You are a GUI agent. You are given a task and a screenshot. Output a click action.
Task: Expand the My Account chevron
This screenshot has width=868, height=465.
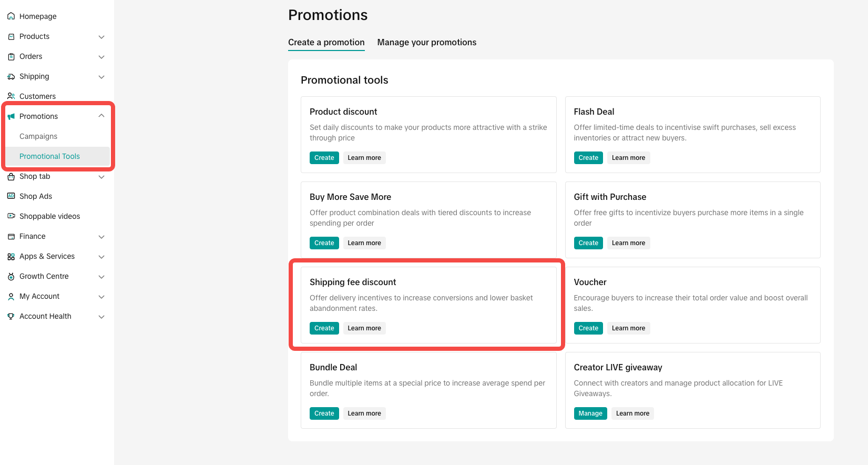coord(101,297)
